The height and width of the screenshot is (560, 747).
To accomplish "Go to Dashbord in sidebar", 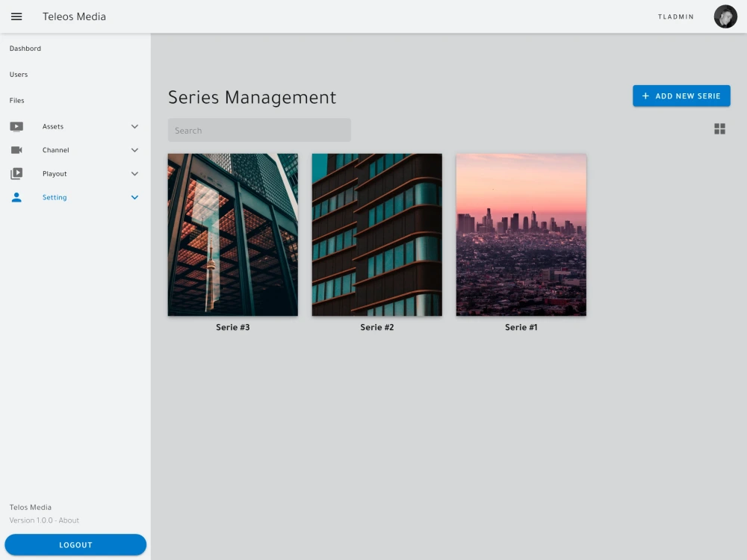I will tap(25, 49).
